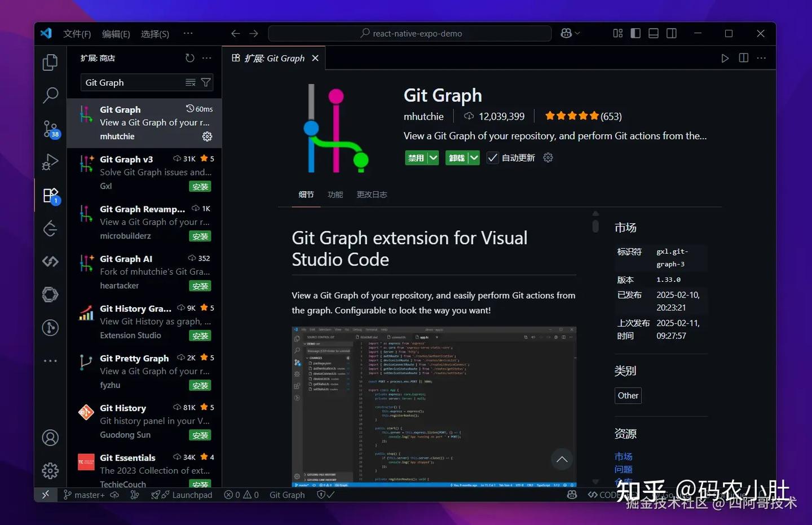Switch to the 更改日志 tab
The image size is (812, 525).
pos(372,195)
